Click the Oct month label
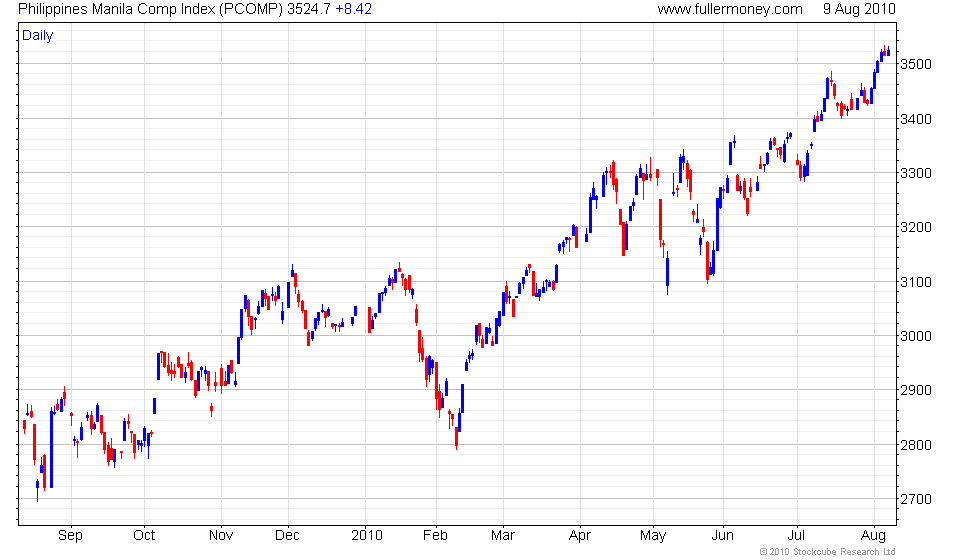 144,536
